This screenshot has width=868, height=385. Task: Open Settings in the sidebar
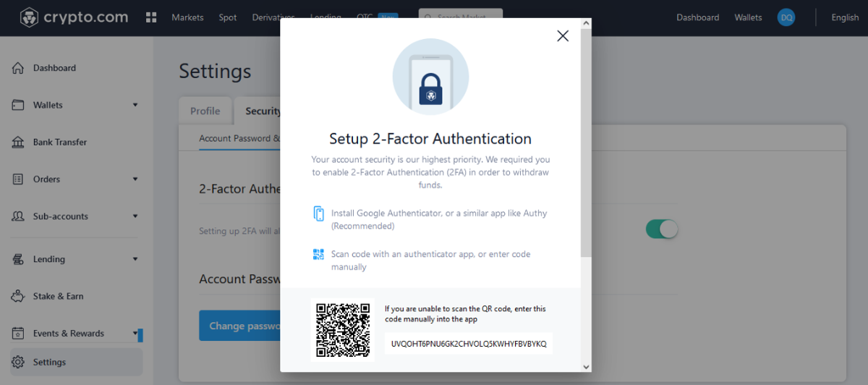point(77,362)
